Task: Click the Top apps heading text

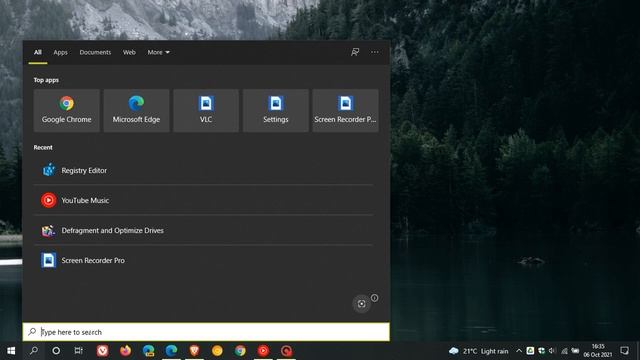Action: (x=46, y=80)
